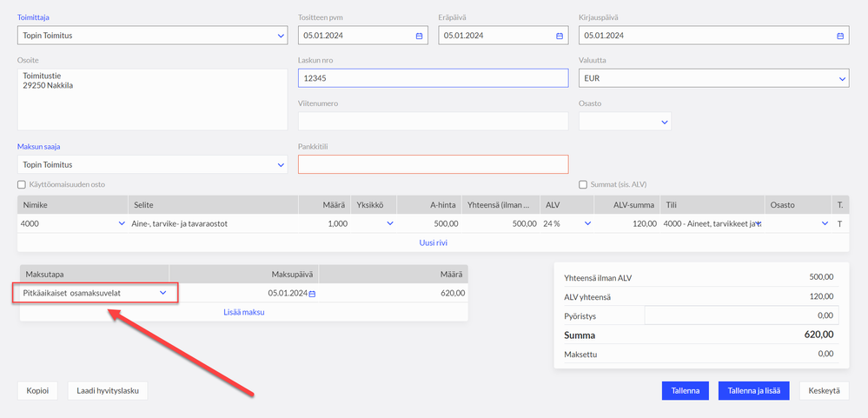The image size is (868, 418).
Task: Open calendar picker for Eräpäivä
Action: click(560, 36)
